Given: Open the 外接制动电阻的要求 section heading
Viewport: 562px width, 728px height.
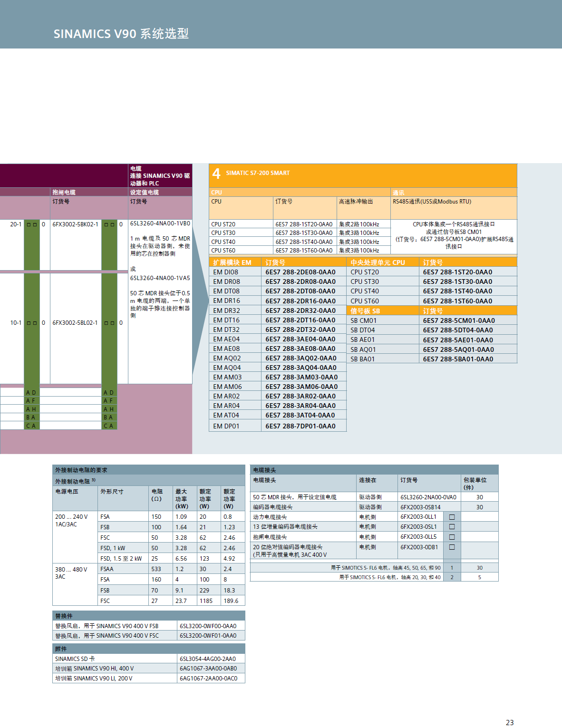Looking at the screenshot, I should [81, 470].
